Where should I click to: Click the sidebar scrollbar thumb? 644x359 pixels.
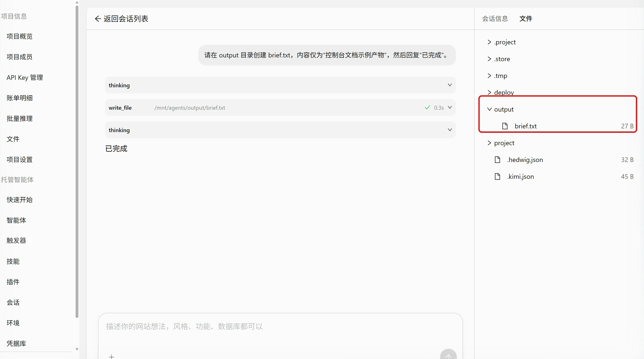77,162
